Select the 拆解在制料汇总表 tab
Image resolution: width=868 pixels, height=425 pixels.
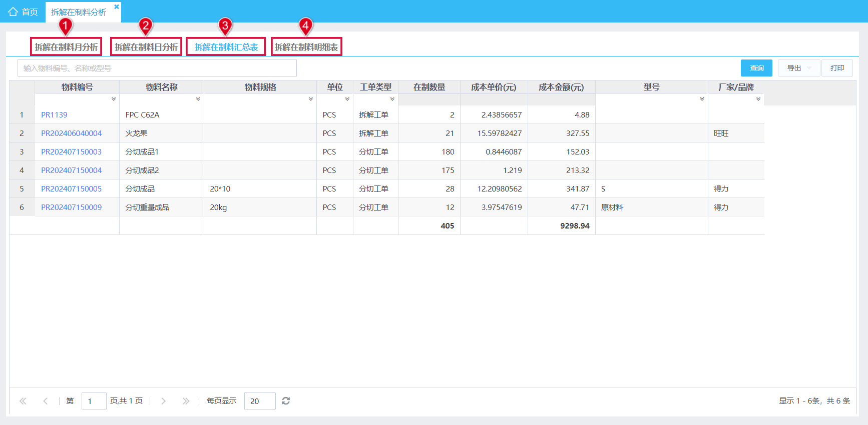point(226,47)
